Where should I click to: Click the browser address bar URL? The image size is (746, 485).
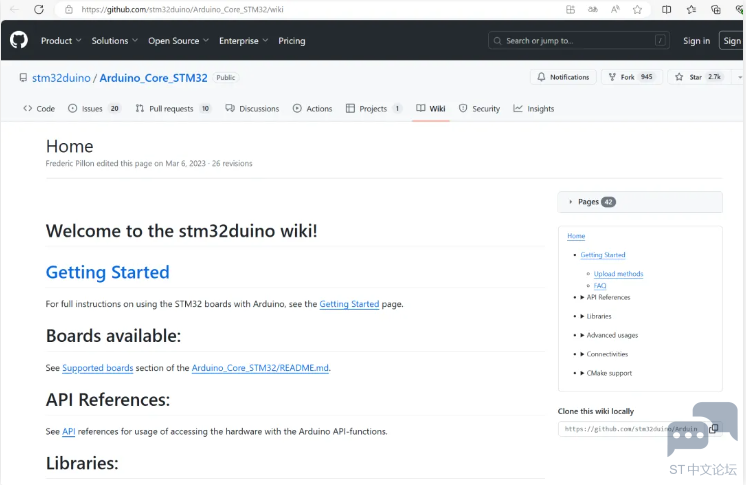pyautogui.click(x=182, y=9)
